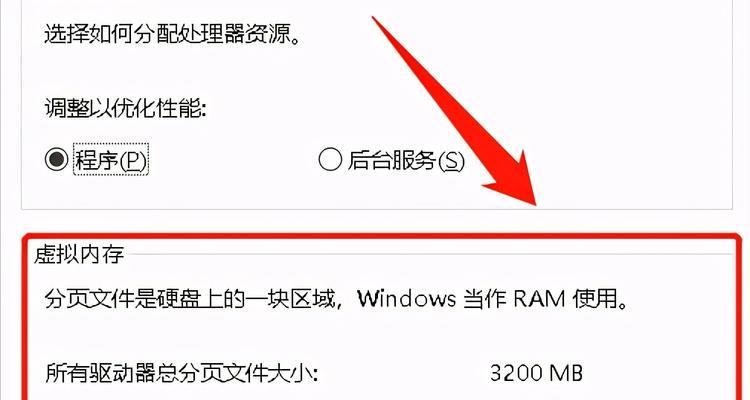The width and height of the screenshot is (750, 400).
Task: Click the red arrow's pointed tip
Action: click(x=535, y=203)
